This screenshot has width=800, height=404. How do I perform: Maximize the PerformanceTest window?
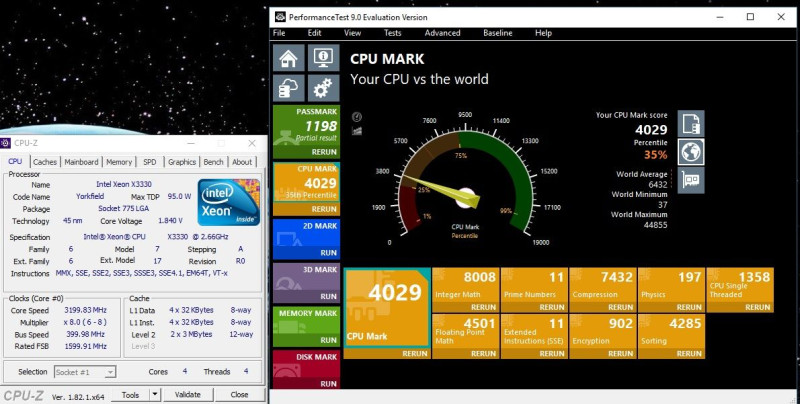point(750,17)
